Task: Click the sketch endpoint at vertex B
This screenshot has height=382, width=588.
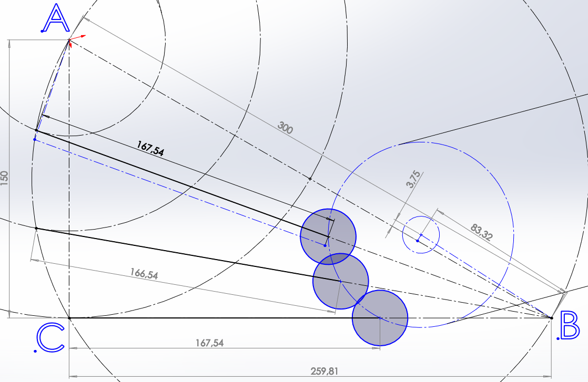Action: [551, 318]
